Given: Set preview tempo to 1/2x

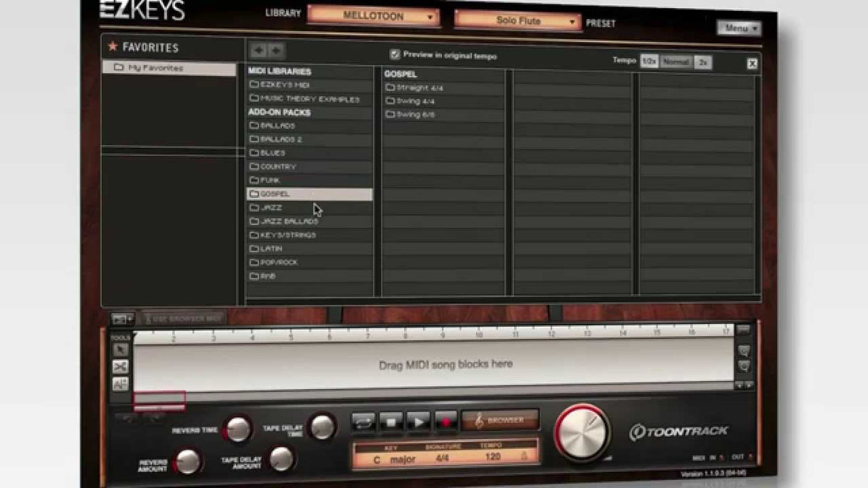Looking at the screenshot, I should (x=649, y=62).
